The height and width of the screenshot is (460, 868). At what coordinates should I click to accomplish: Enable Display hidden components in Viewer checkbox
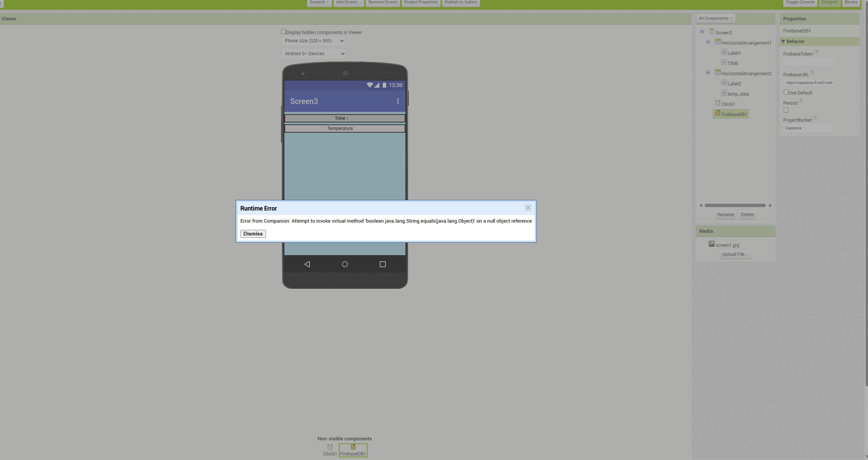[x=283, y=32]
